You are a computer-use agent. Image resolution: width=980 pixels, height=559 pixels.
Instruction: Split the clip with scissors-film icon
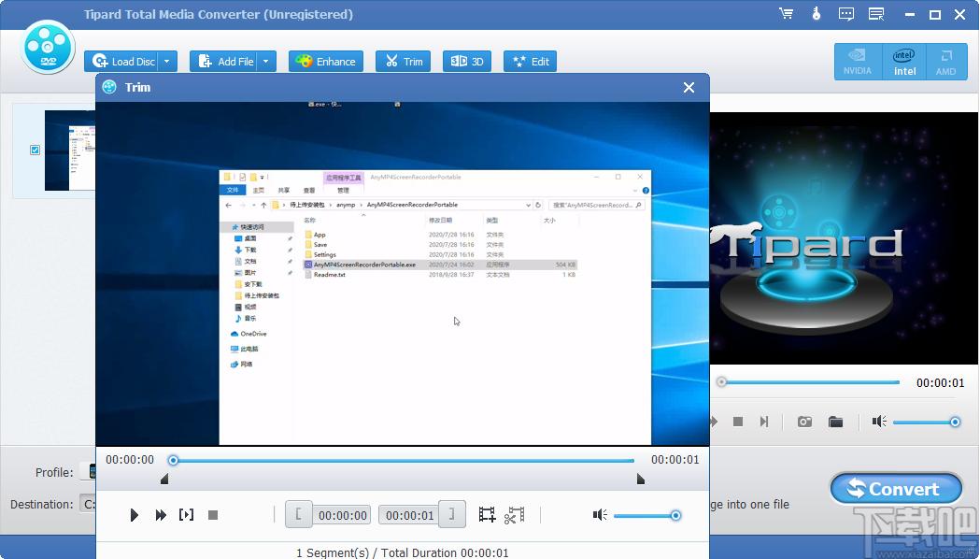click(x=515, y=515)
